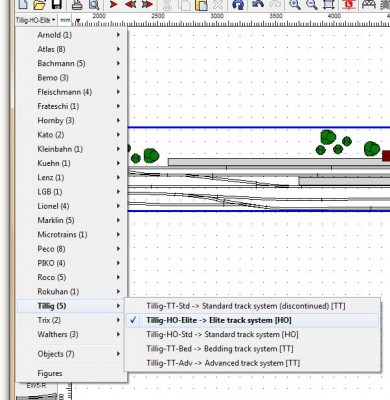Image resolution: width=390 pixels, height=400 pixels.
Task: Open the Bemo (3) library entry
Action: point(72,78)
